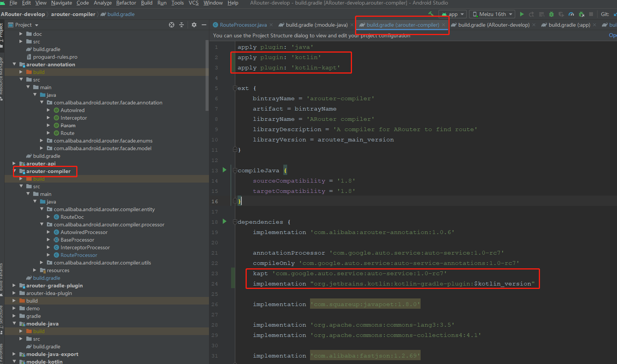The image size is (617, 364).
Task: Open Project panel settings gear
Action: click(194, 25)
